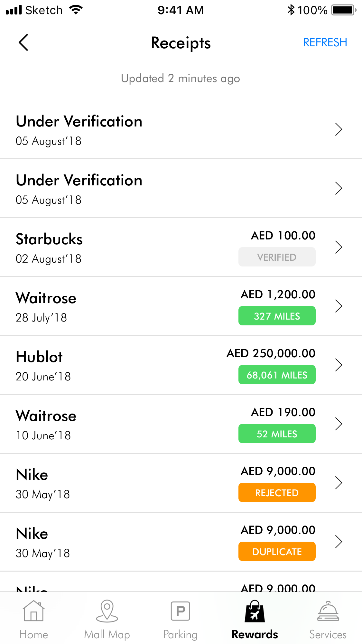Viewport: 362px width, 644px height.
Task: Select the VERIFIED badge on Starbucks
Action: [277, 257]
